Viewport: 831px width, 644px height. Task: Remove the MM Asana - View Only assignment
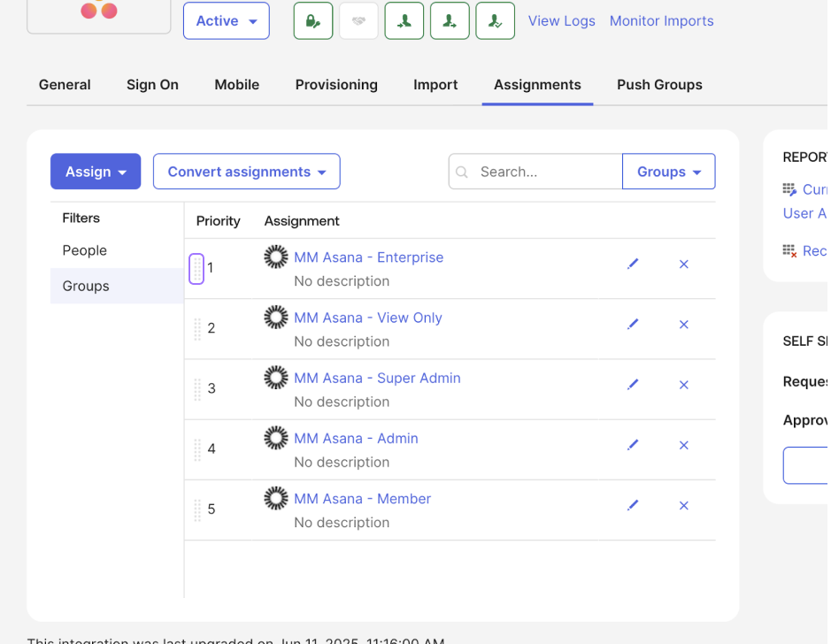tap(683, 325)
